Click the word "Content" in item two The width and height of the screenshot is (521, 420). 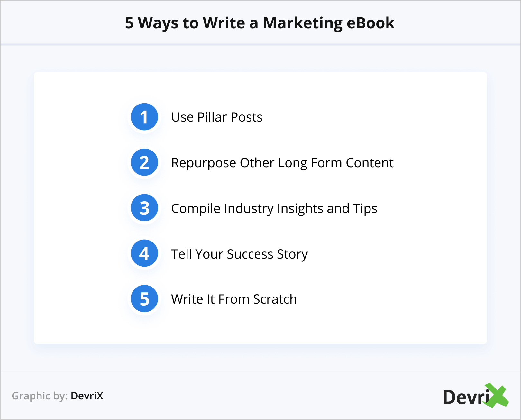click(x=370, y=163)
